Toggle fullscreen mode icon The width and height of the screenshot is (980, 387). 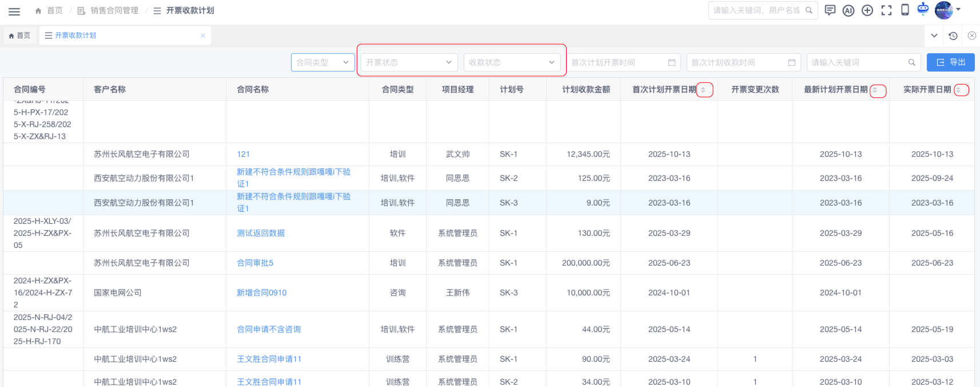coord(886,10)
